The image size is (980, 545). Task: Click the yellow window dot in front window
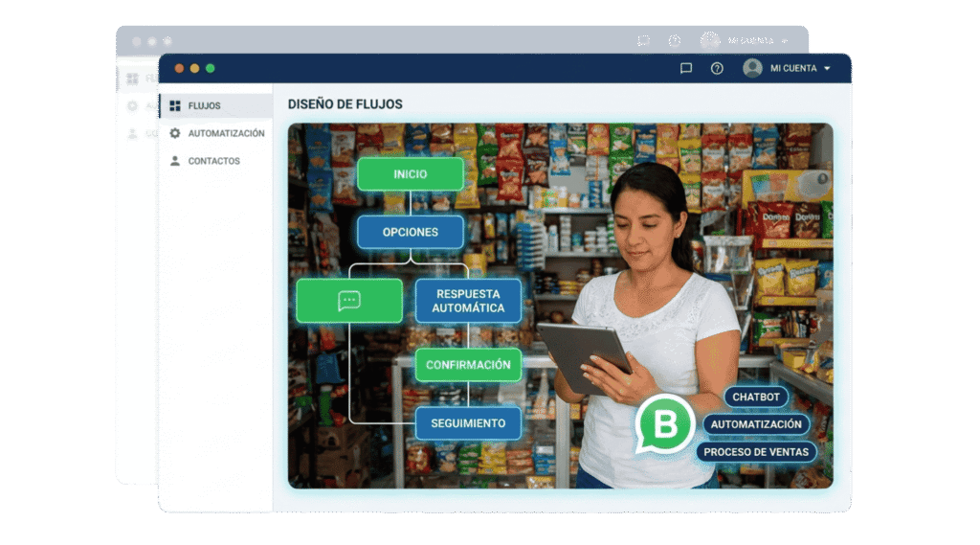195,68
